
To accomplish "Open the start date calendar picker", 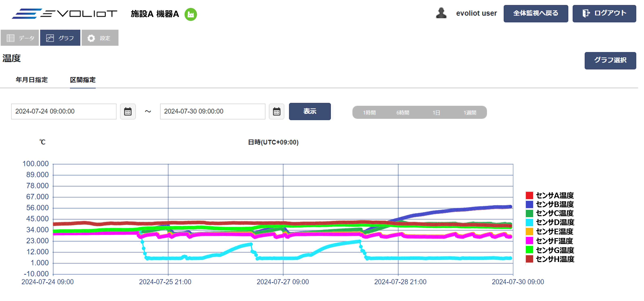I will [128, 111].
